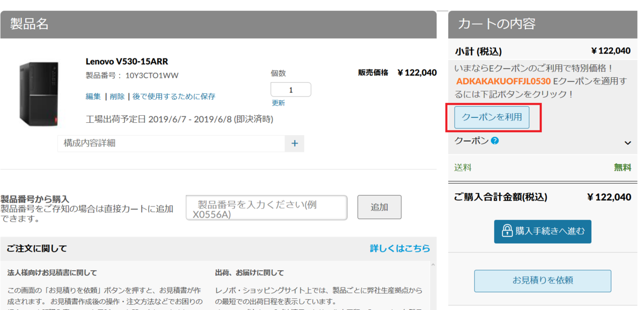644x310 pixels.
Task: Click the 法人様向けお見積書に関して heading
Action: (52, 272)
